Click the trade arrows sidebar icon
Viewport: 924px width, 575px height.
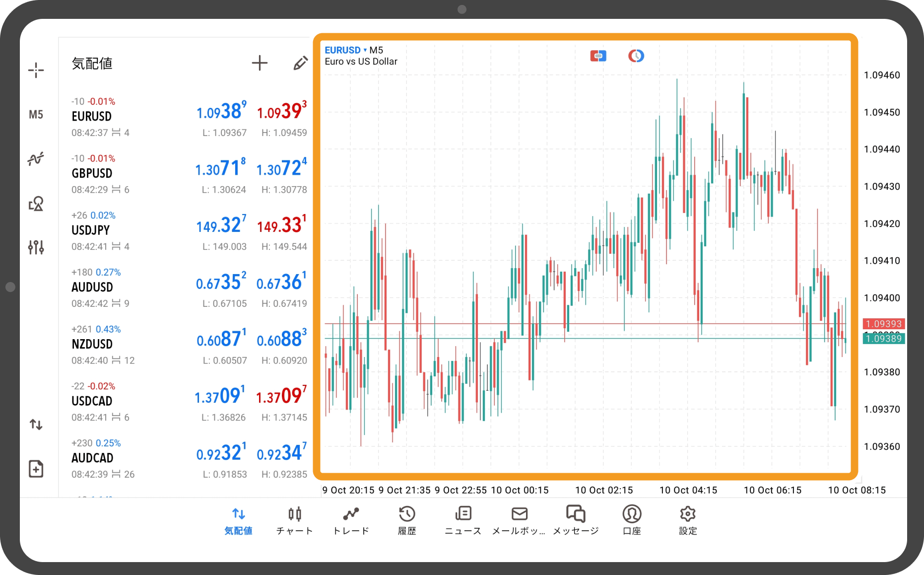click(x=36, y=425)
